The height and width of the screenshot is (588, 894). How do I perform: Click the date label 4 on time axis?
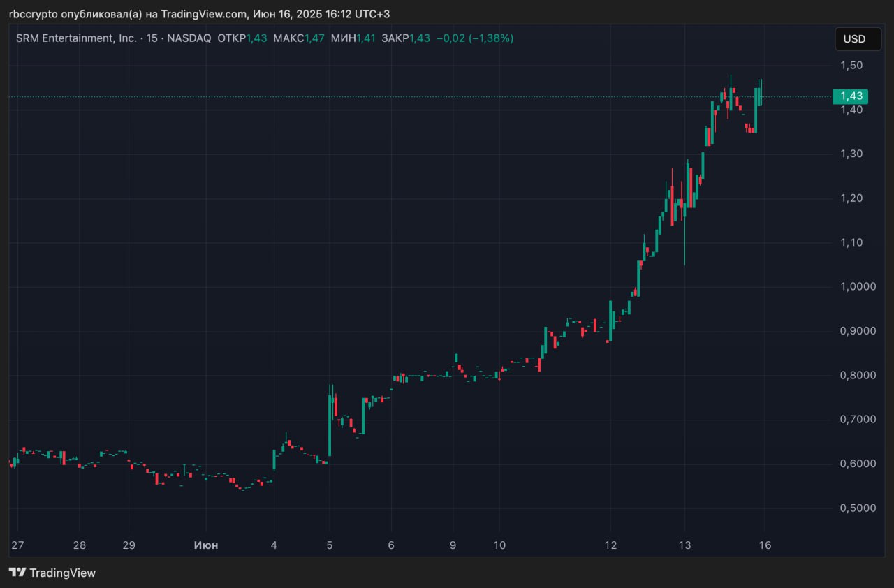pyautogui.click(x=274, y=545)
